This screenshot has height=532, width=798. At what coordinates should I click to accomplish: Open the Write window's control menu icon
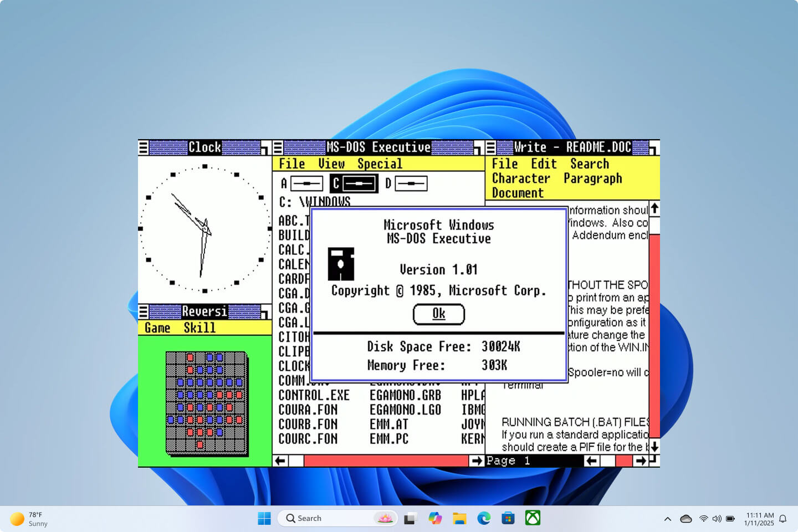[492, 147]
